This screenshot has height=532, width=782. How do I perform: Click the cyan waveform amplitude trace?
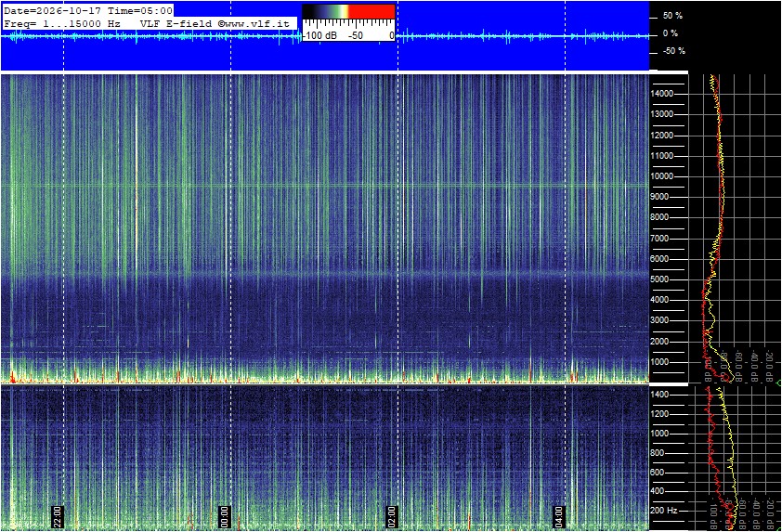[324, 36]
